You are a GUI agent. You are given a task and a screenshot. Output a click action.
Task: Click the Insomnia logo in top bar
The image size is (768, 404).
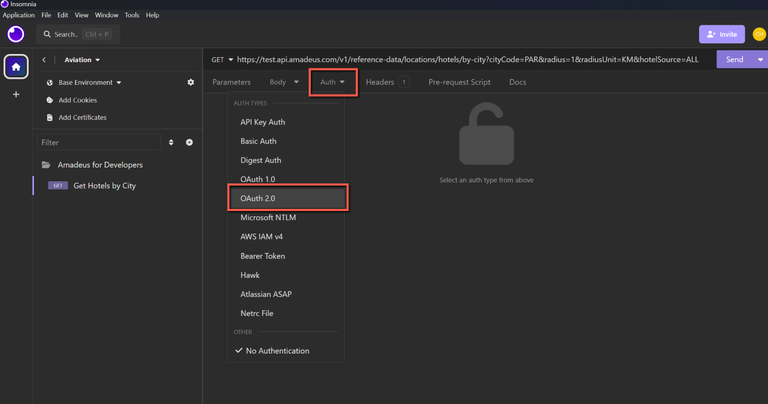[16, 34]
